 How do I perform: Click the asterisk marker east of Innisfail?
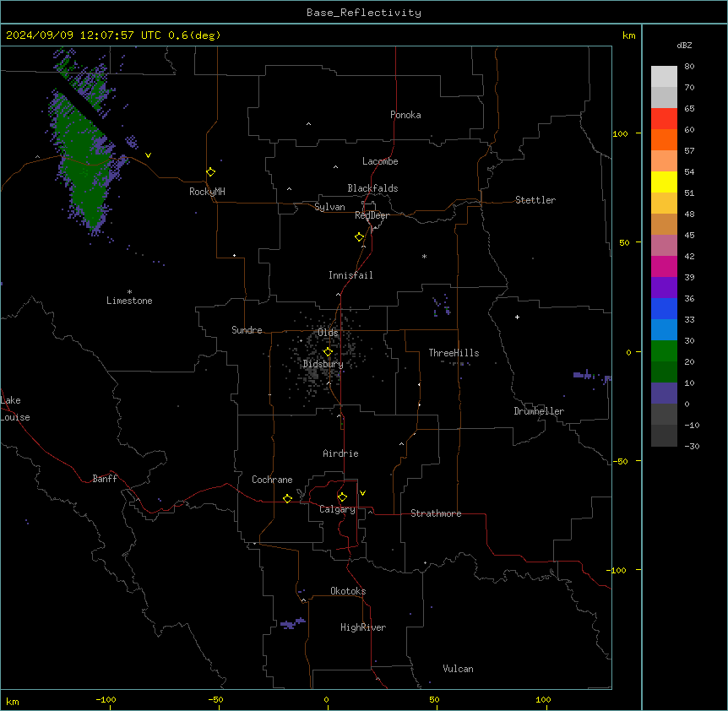424,256
